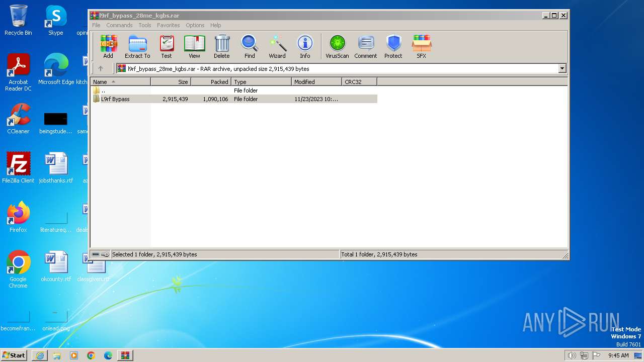
Task: Open Acrobat Reader DC shortcut
Action: point(18,72)
